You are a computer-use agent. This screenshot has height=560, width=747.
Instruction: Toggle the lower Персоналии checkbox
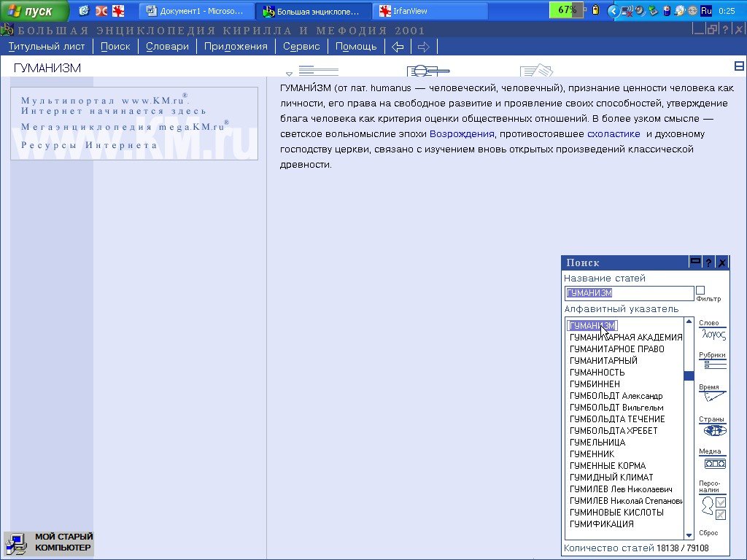pyautogui.click(x=721, y=515)
